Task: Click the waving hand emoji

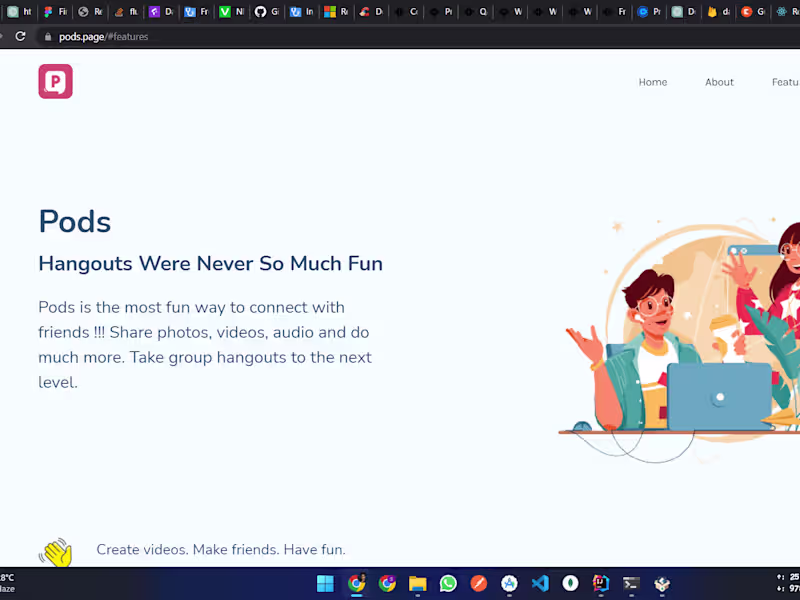Action: coord(56,552)
